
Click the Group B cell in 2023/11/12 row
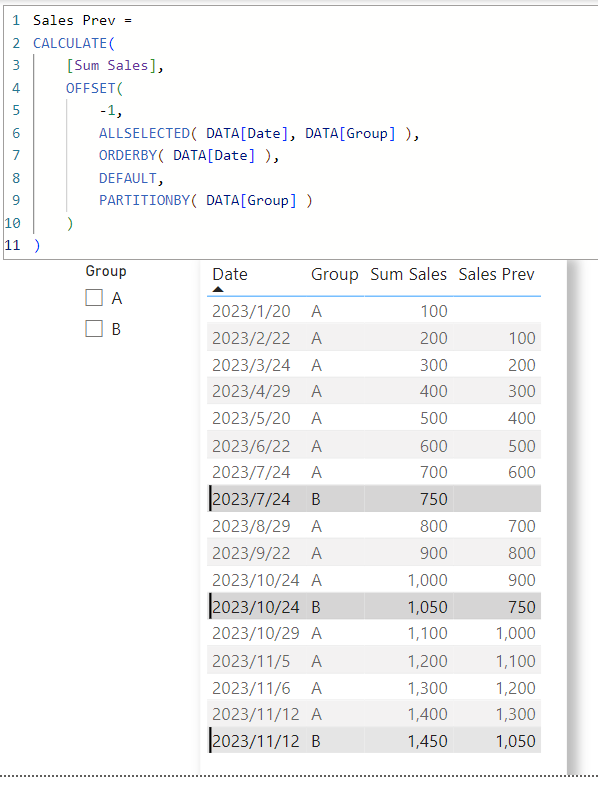point(316,741)
